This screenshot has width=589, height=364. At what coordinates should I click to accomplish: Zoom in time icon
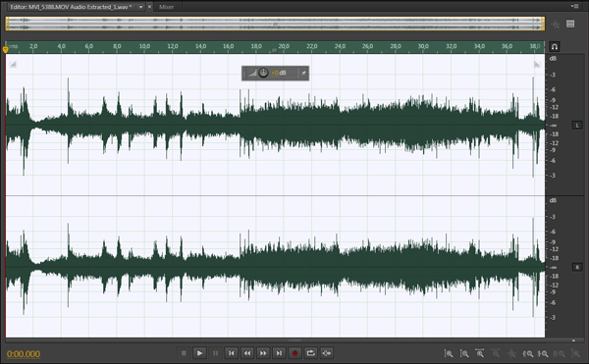coord(480,353)
